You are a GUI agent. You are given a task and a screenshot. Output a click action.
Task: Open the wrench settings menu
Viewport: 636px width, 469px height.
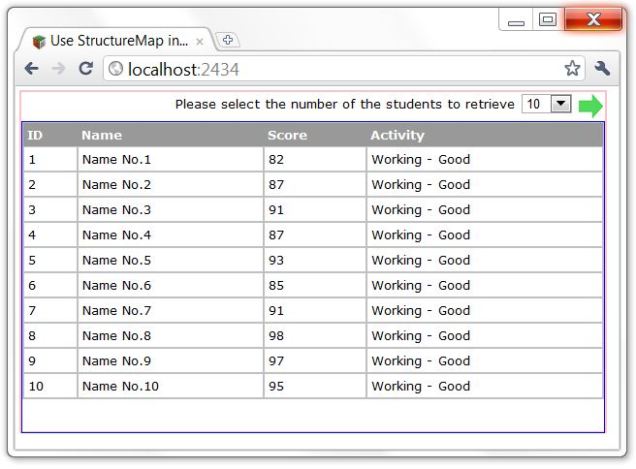click(602, 68)
